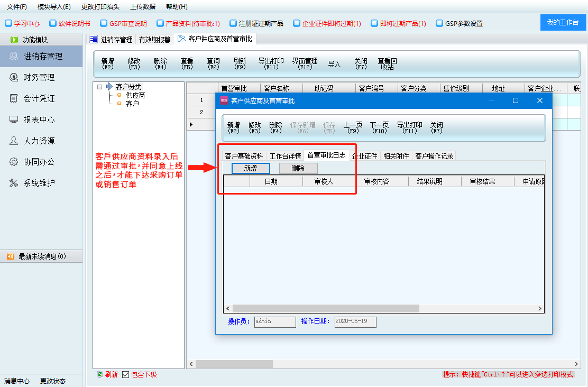The image size is (588, 387).
Task: Switch to 进销存管理 document tab
Action: (x=112, y=39)
